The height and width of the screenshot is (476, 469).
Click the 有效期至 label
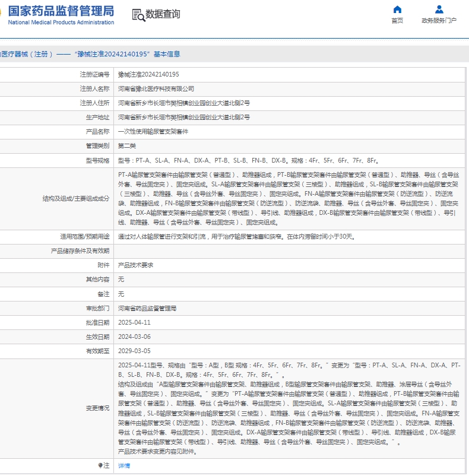tap(97, 351)
